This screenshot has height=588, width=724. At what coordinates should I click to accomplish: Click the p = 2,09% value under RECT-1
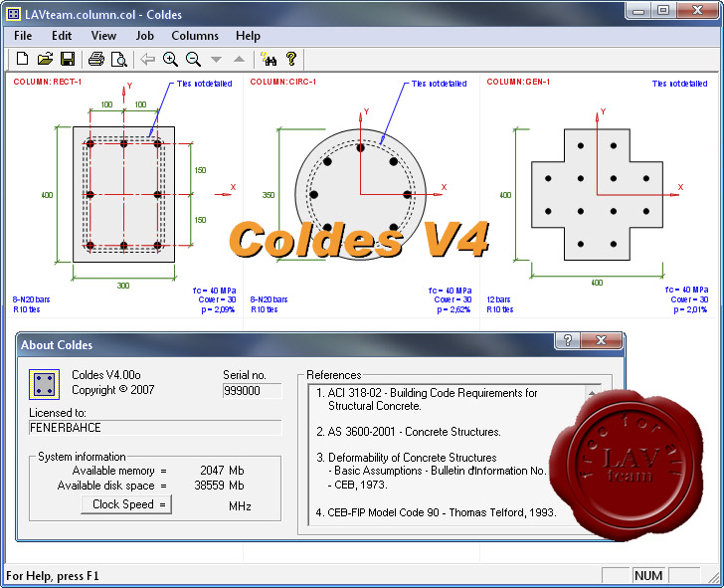[218, 309]
